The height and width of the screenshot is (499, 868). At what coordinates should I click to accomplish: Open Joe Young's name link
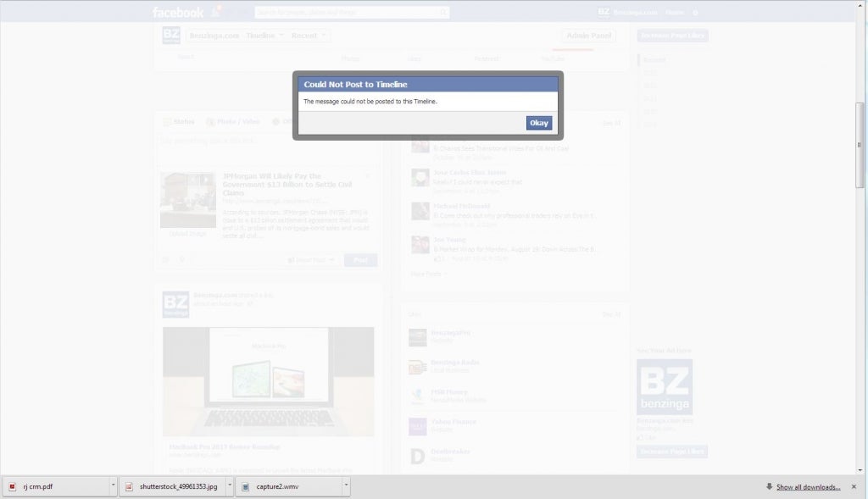[449, 240]
